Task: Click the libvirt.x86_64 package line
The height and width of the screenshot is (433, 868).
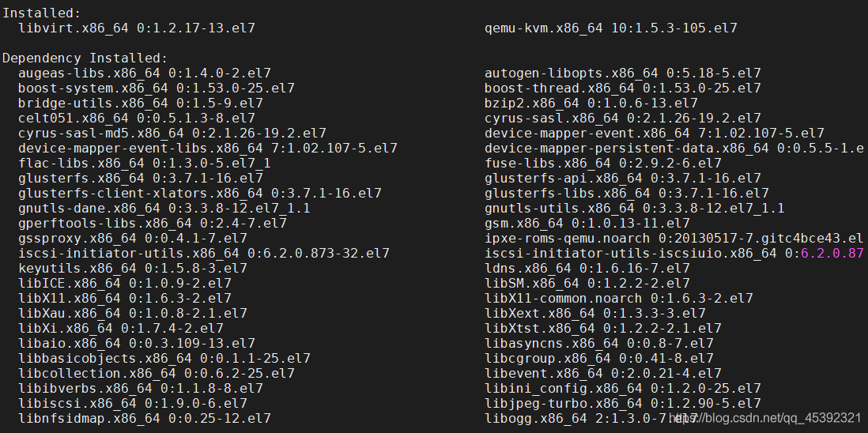Action: [136, 28]
